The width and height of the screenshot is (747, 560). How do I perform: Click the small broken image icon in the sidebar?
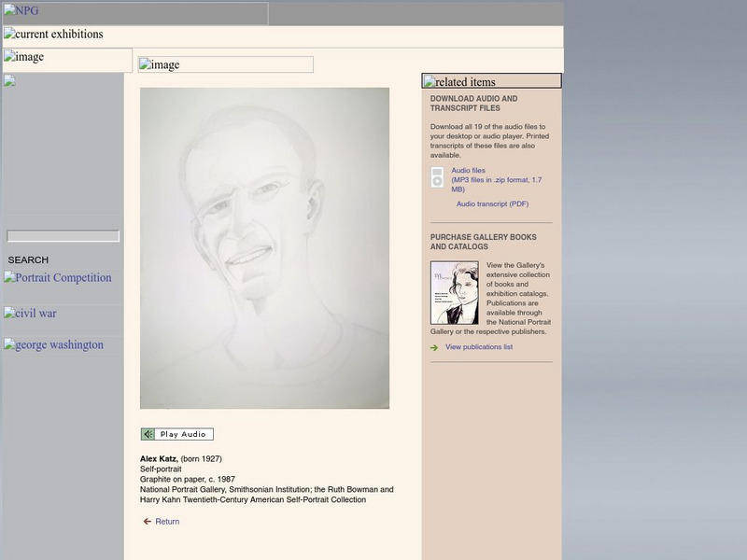(x=9, y=80)
